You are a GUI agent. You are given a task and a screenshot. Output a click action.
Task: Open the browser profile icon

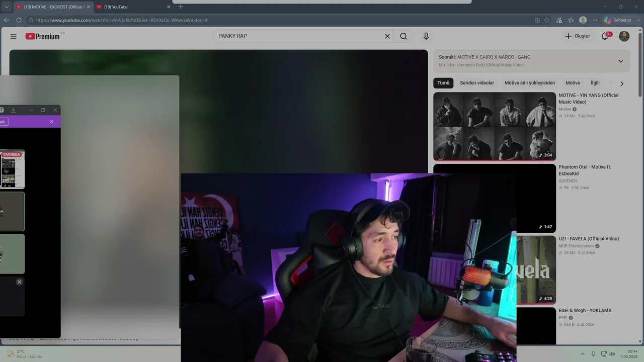[x=583, y=20]
